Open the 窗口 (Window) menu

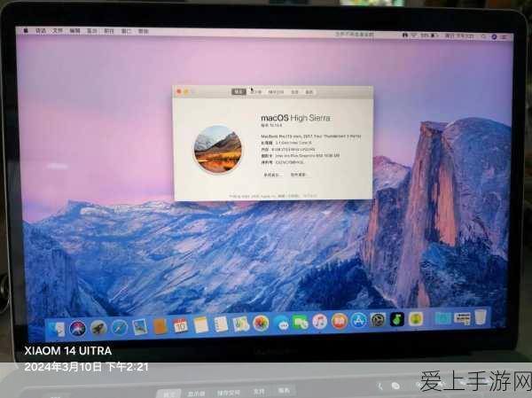[126, 31]
